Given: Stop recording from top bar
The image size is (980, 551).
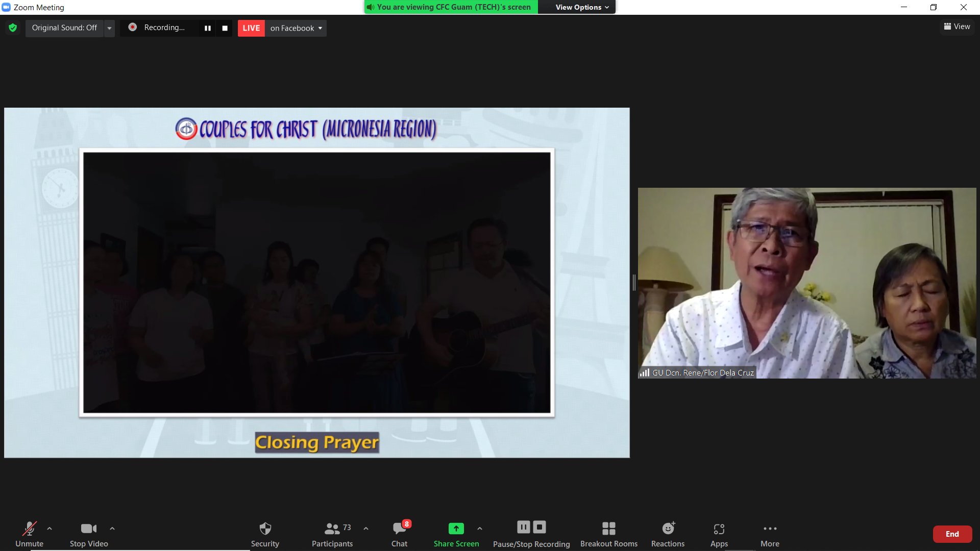Looking at the screenshot, I should pos(225,28).
